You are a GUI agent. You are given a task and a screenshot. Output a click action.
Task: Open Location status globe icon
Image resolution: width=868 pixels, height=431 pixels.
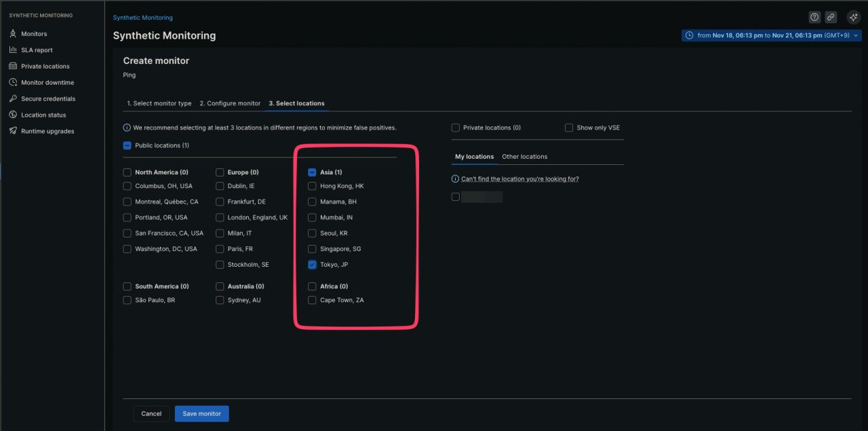click(x=13, y=115)
